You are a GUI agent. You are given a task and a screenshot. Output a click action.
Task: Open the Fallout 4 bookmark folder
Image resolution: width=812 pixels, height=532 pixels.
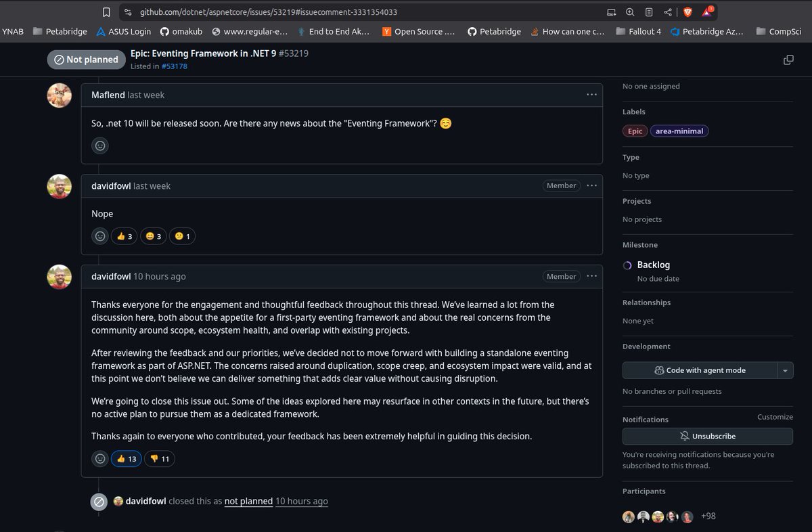639,31
